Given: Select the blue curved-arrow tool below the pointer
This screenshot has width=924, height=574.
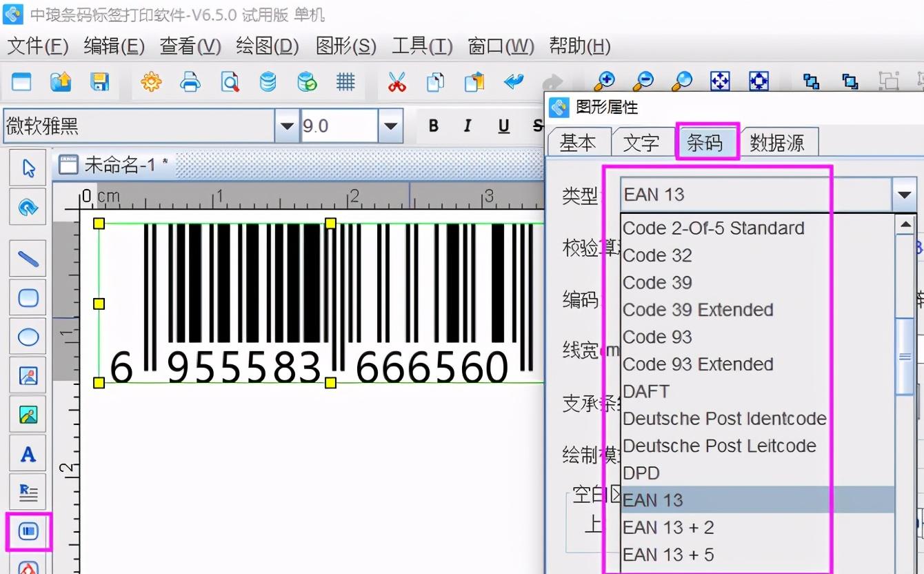Looking at the screenshot, I should (28, 207).
